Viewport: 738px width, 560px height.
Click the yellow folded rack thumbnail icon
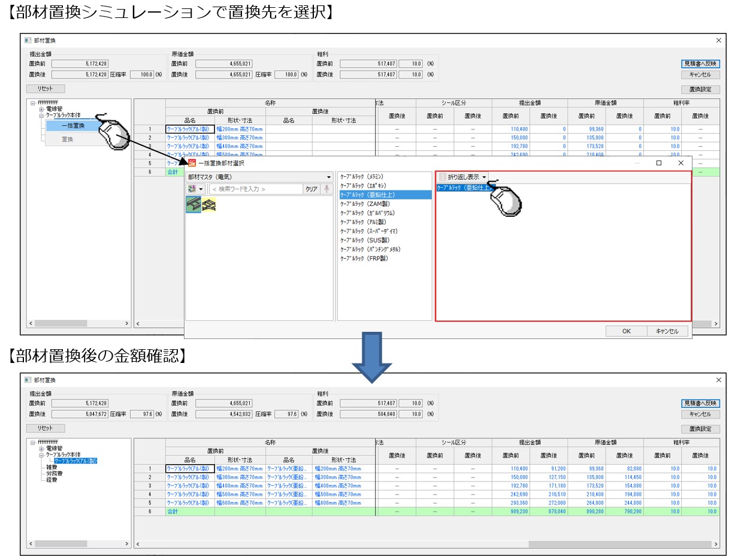coord(208,205)
